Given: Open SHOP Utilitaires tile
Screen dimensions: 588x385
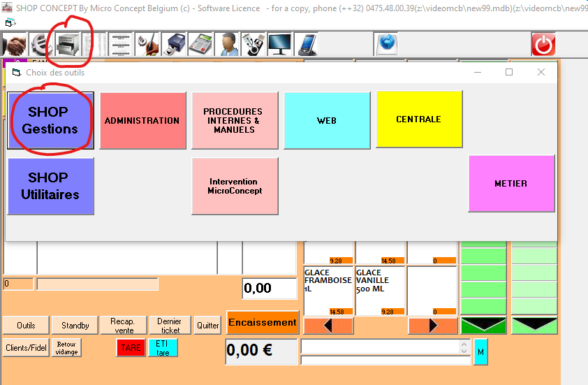Looking at the screenshot, I should 50,186.
